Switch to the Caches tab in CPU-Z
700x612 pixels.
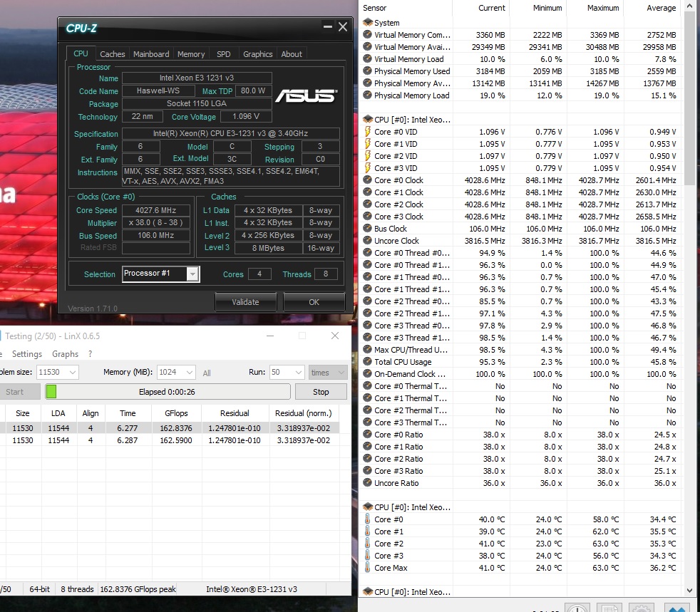113,54
